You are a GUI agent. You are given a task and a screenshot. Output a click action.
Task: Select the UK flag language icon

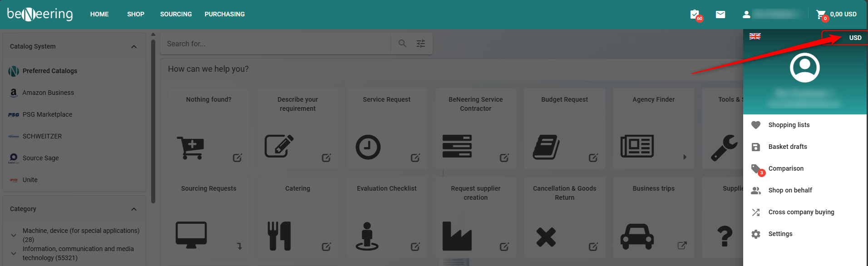pyautogui.click(x=755, y=36)
